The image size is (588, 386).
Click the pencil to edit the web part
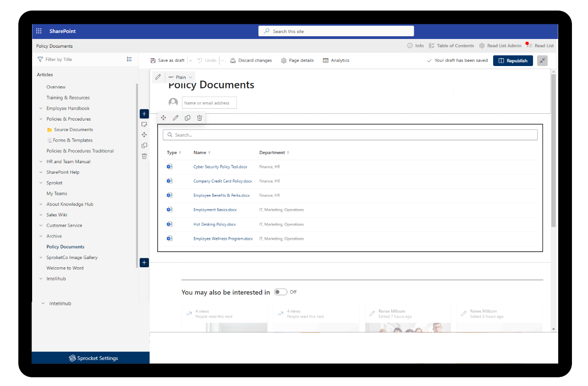coord(176,117)
